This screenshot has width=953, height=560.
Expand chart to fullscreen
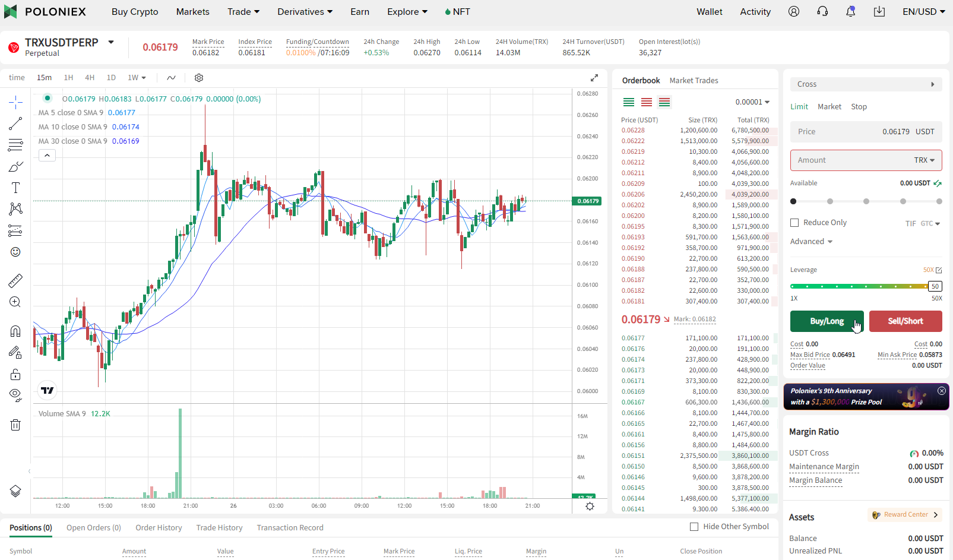point(594,78)
